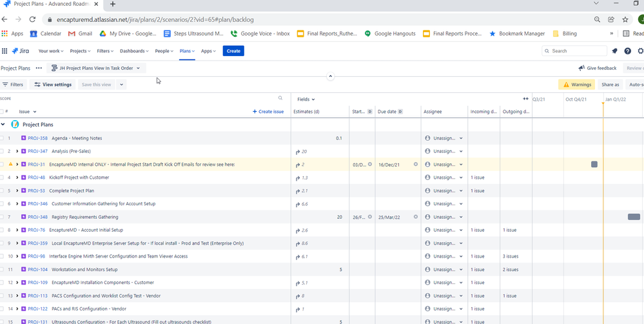Screen dimensions: 644x324
Task: Toggle the select-all issues checkbox
Action: (x=2, y=112)
